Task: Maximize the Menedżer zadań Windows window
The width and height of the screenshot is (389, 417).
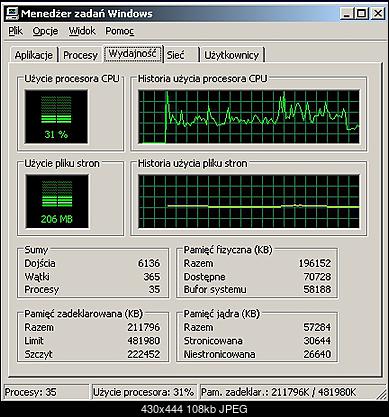Action: pos(361,14)
